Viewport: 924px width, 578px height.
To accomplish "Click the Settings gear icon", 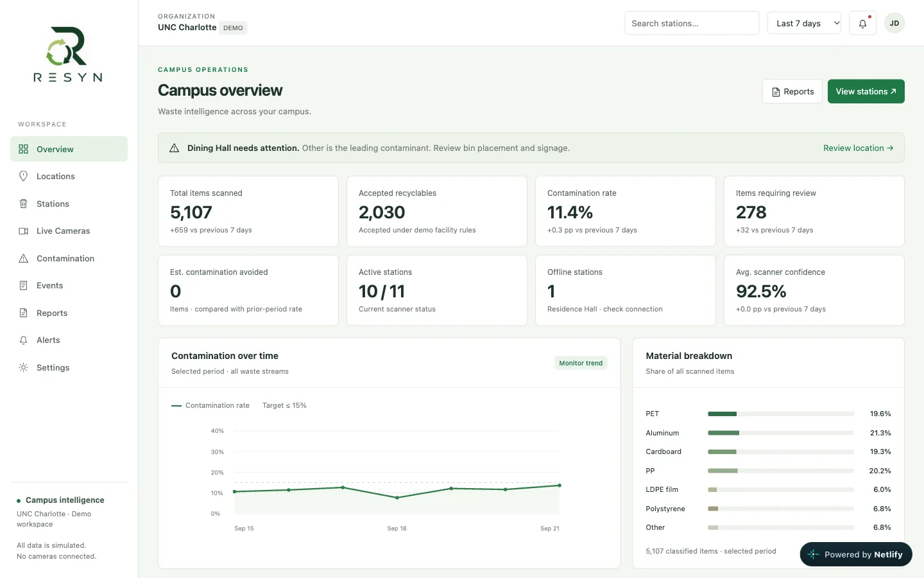I will coord(24,367).
